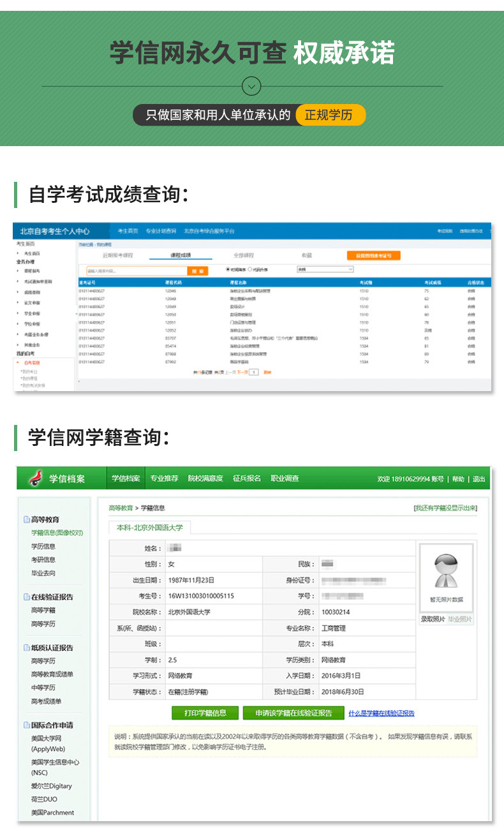Open the 专业推荐 nav tab
The width and height of the screenshot is (504, 839).
tap(164, 479)
